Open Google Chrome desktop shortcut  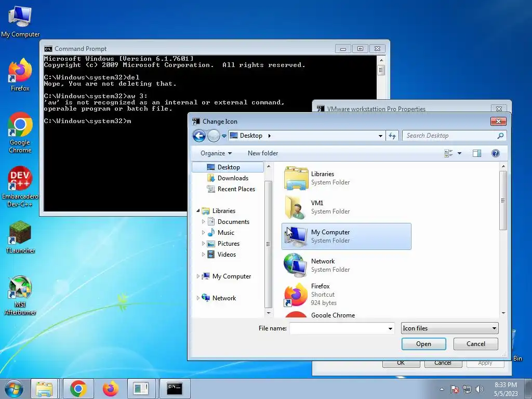click(x=20, y=132)
